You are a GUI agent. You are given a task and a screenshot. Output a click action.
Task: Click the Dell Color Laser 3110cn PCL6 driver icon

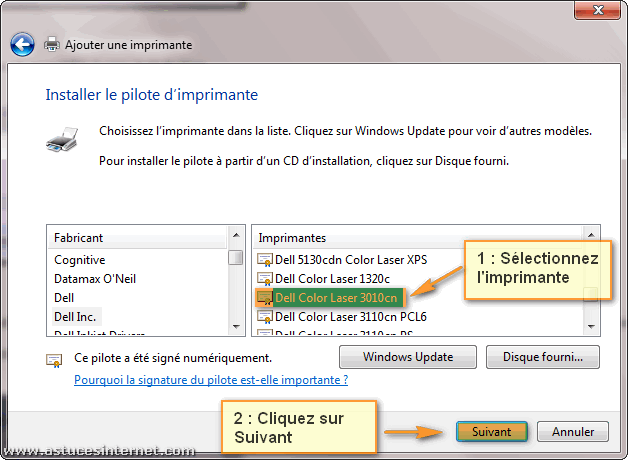coord(265,317)
